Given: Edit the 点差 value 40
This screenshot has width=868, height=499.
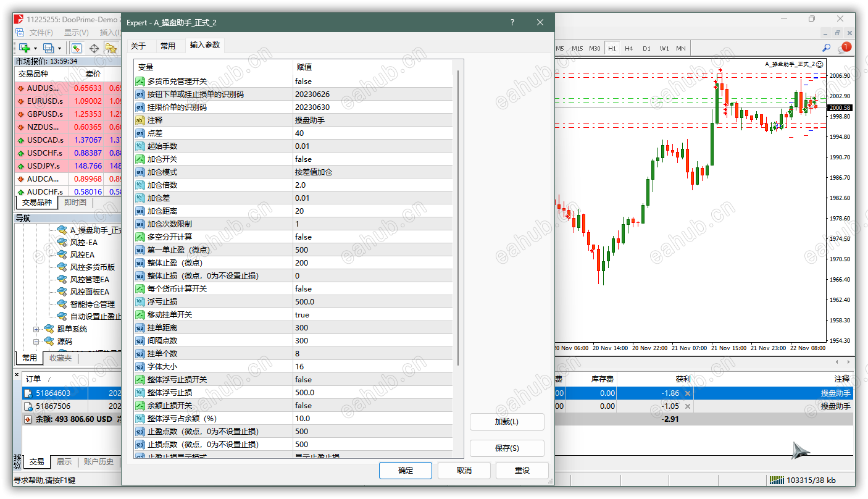Looking at the screenshot, I should (372, 133).
